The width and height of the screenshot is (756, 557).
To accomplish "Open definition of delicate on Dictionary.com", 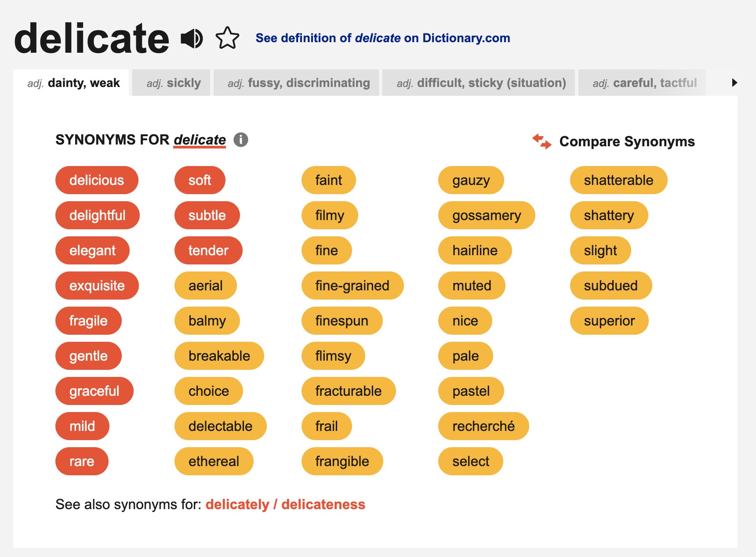I will [383, 38].
